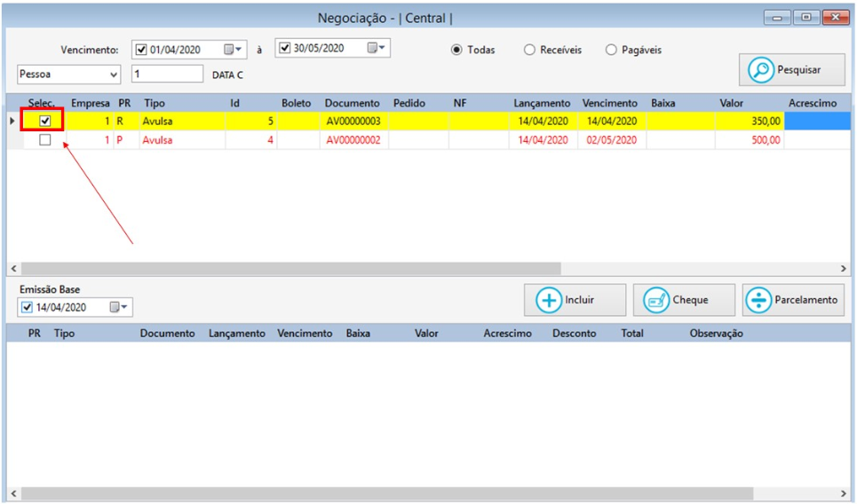This screenshot has height=504, width=857.
Task: Click upper grid Documento column header
Action: click(352, 103)
